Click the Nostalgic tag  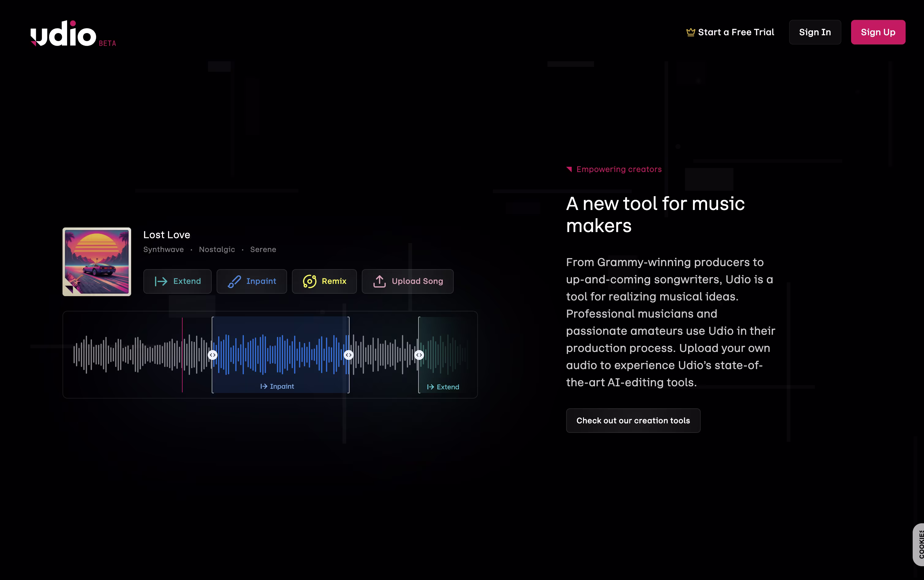(x=217, y=249)
